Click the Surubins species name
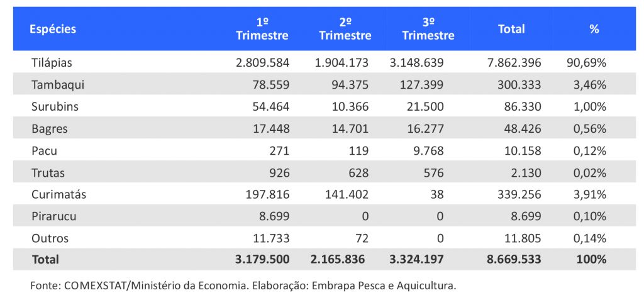Image resolution: width=644 pixels, height=295 pixels. 54,106
